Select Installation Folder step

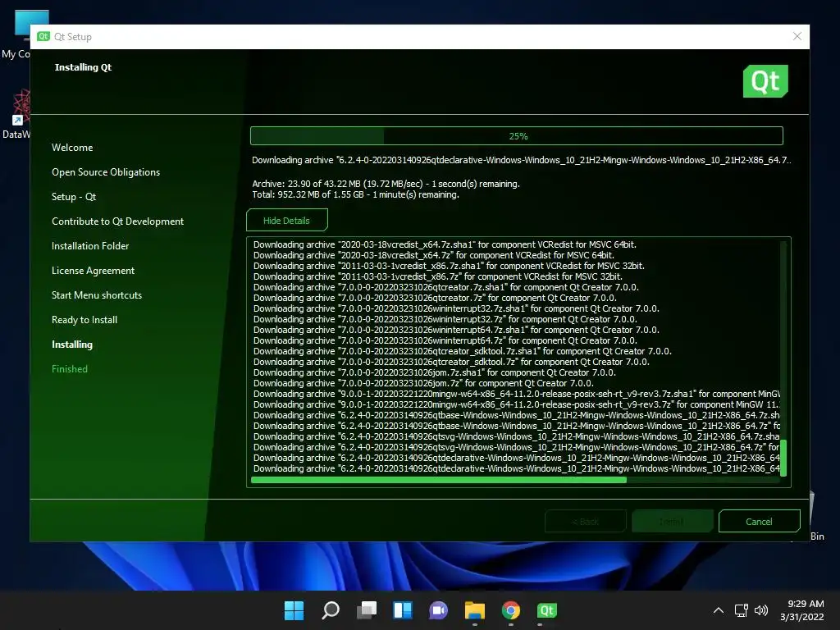tap(90, 246)
